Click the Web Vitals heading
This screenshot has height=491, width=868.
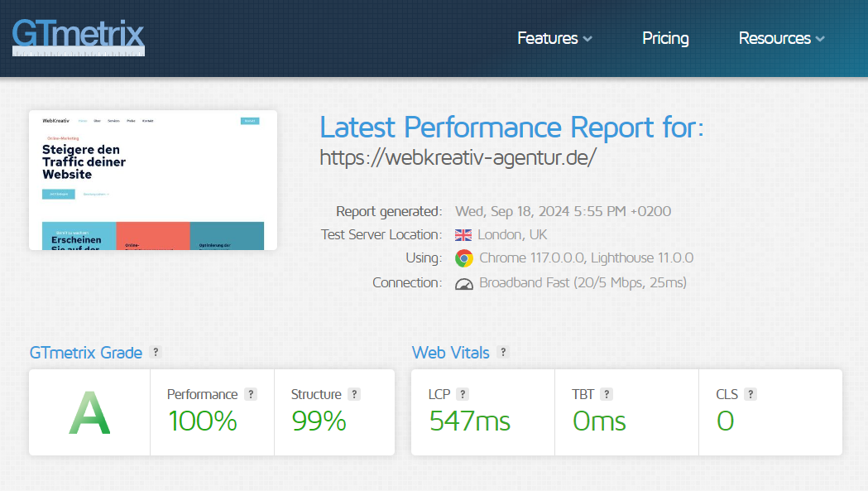[451, 353]
